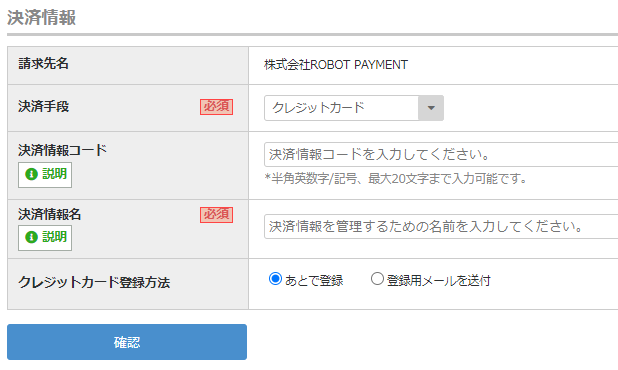Click the 株式会社ROBOT PAYMENT billing name text

[336, 65]
